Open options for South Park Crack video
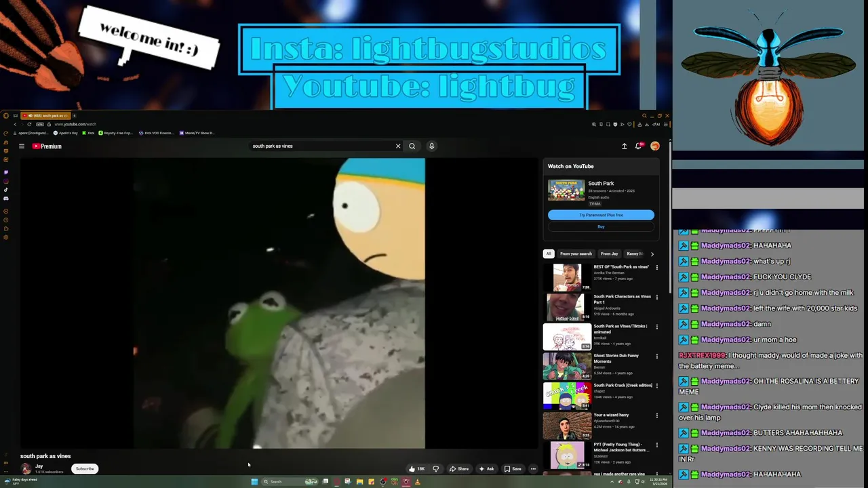This screenshot has width=868, height=488. [656, 386]
